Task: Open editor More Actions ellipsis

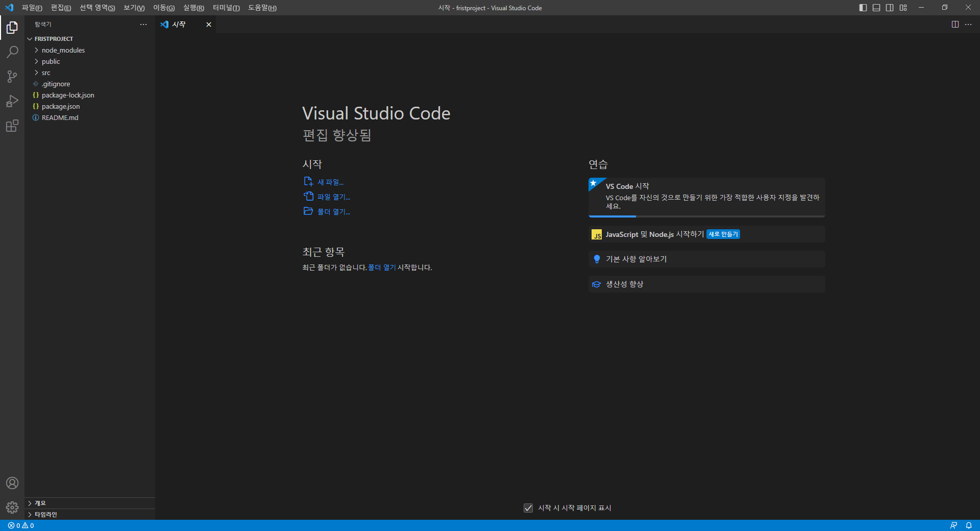Action: click(x=968, y=25)
